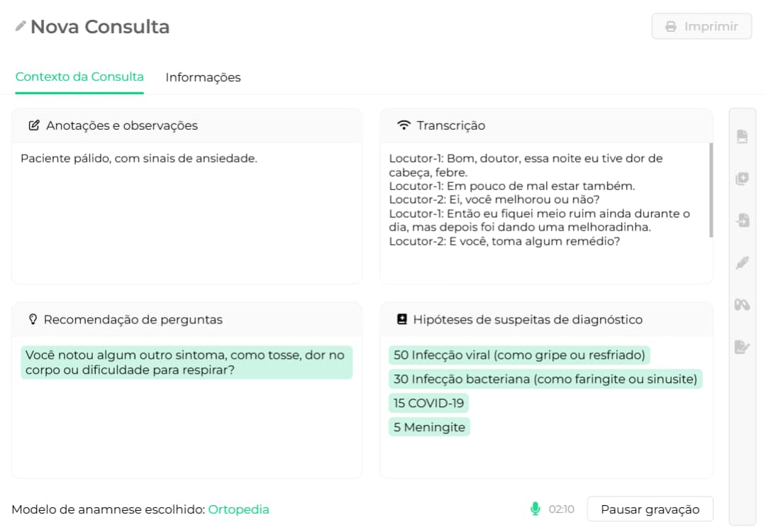Click the green microphone recording icon
766x532 pixels.
tap(535, 509)
